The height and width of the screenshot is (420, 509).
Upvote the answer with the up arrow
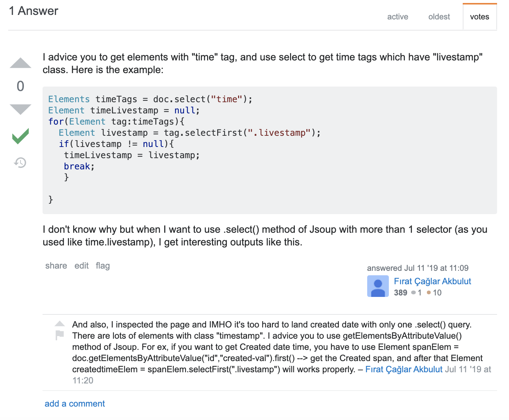pos(21,63)
